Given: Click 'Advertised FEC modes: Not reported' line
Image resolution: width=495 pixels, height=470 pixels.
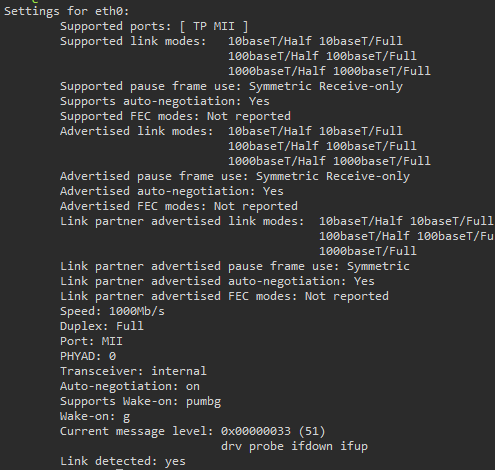Looking at the screenshot, I should (179, 206).
